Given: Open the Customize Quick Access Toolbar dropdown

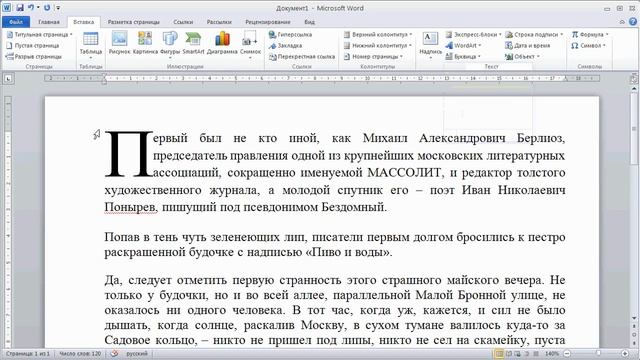Looking at the screenshot, I should tap(58, 8).
